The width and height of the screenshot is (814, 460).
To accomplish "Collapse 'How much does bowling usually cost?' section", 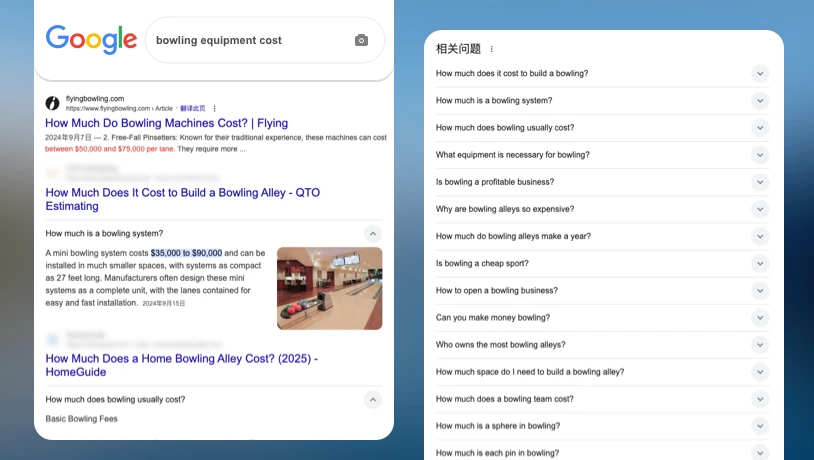I will (372, 399).
